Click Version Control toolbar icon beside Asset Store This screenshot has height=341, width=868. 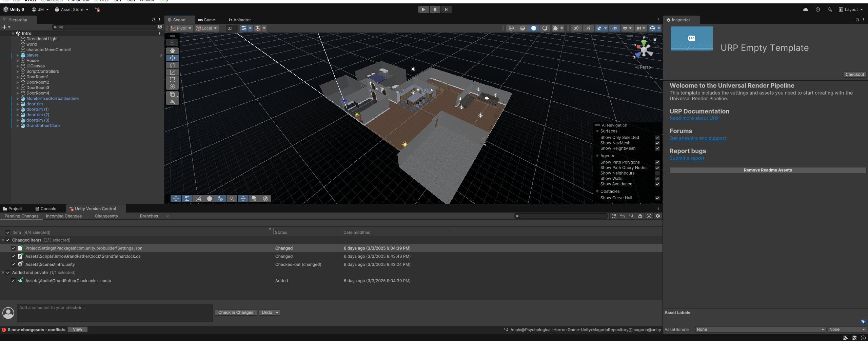pos(97,9)
